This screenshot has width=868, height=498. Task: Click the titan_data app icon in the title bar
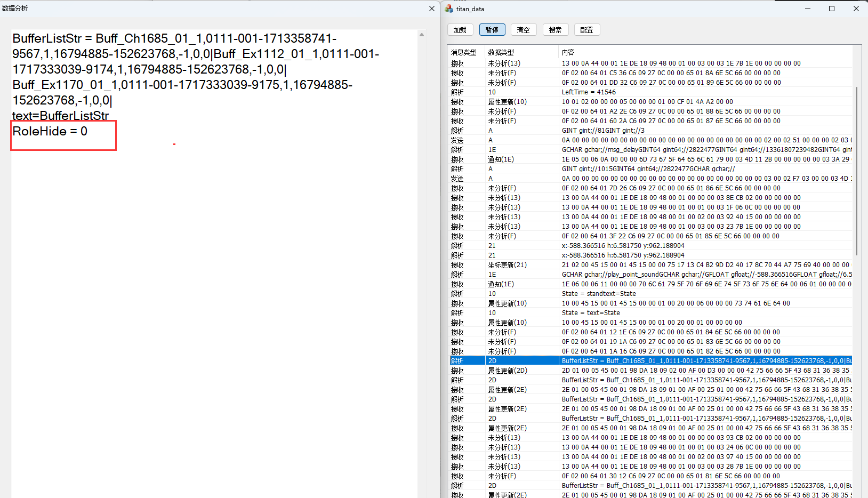tap(449, 9)
